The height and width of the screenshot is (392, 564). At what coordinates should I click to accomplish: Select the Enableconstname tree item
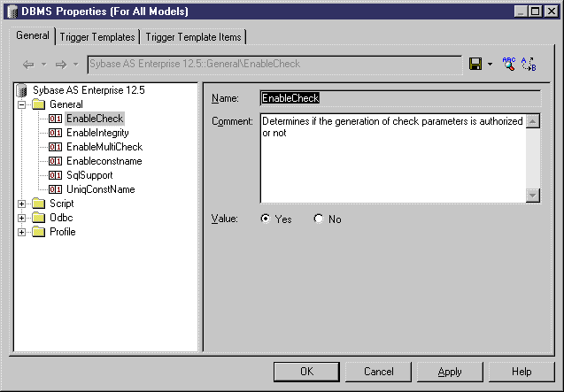(104, 161)
